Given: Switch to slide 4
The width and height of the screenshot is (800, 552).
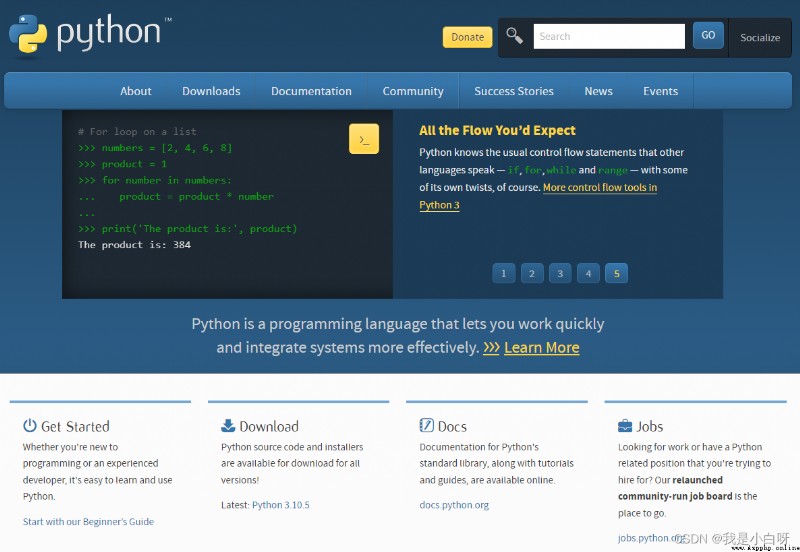Looking at the screenshot, I should [588, 273].
